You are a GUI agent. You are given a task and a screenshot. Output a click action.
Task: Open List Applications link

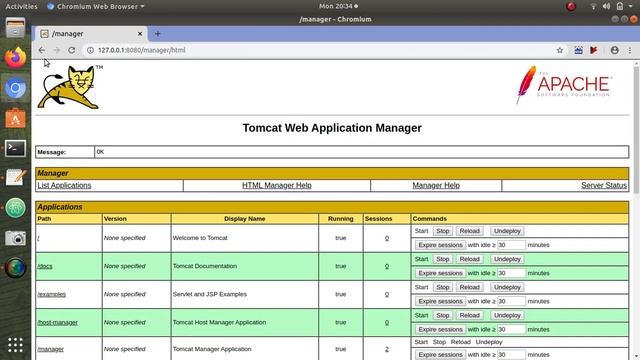[x=64, y=185]
